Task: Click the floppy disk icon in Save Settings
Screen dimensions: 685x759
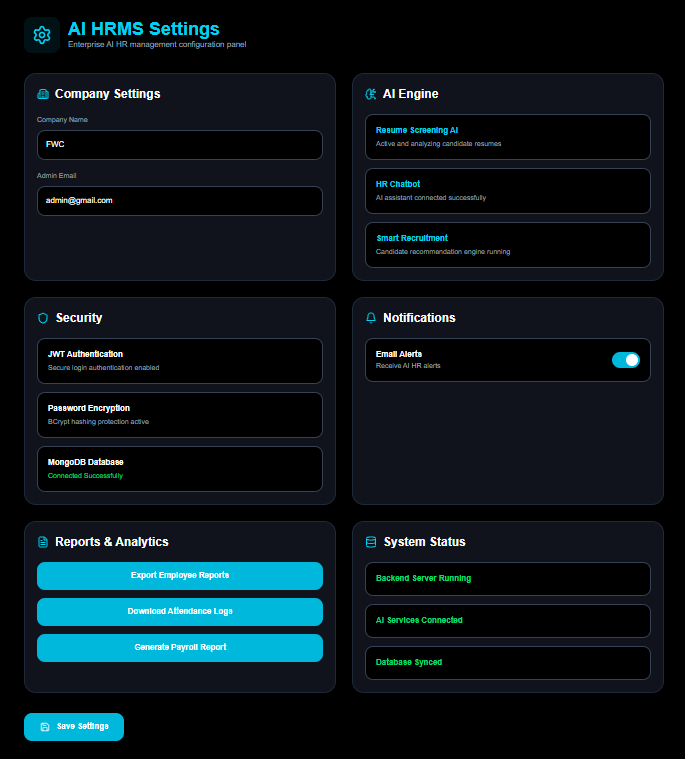Action: pyautogui.click(x=45, y=727)
